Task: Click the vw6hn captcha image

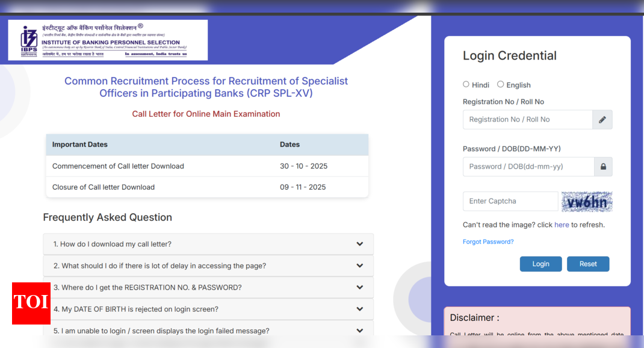Action: click(587, 201)
